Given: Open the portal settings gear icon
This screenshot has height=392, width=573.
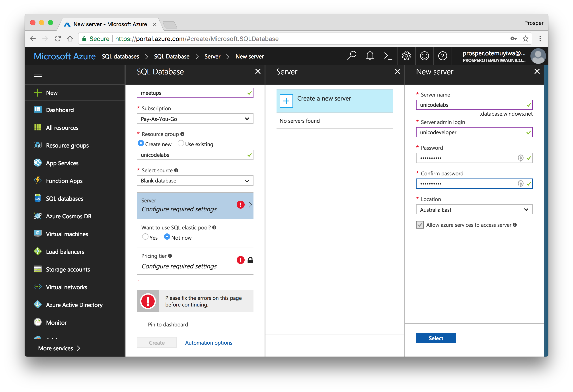Looking at the screenshot, I should point(406,56).
